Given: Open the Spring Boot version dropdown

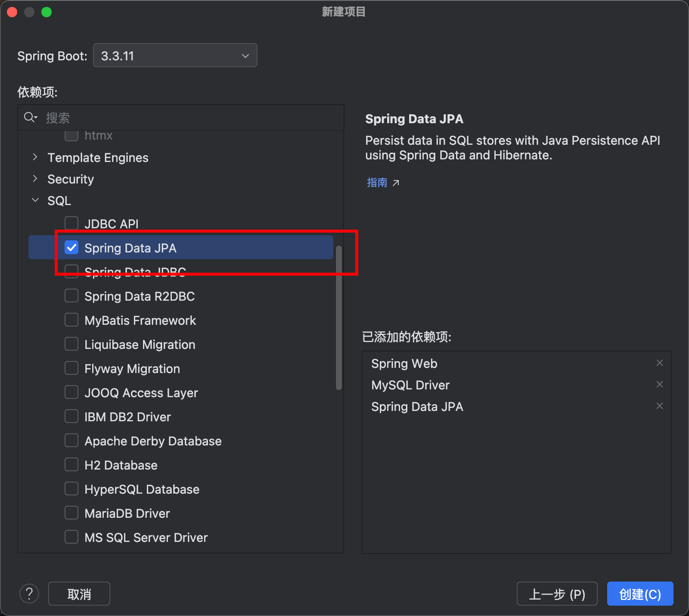Looking at the screenshot, I should pos(175,55).
